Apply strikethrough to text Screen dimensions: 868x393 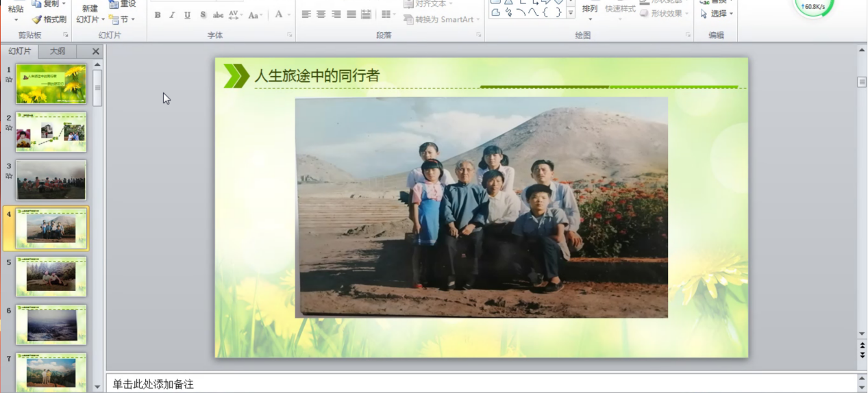218,15
